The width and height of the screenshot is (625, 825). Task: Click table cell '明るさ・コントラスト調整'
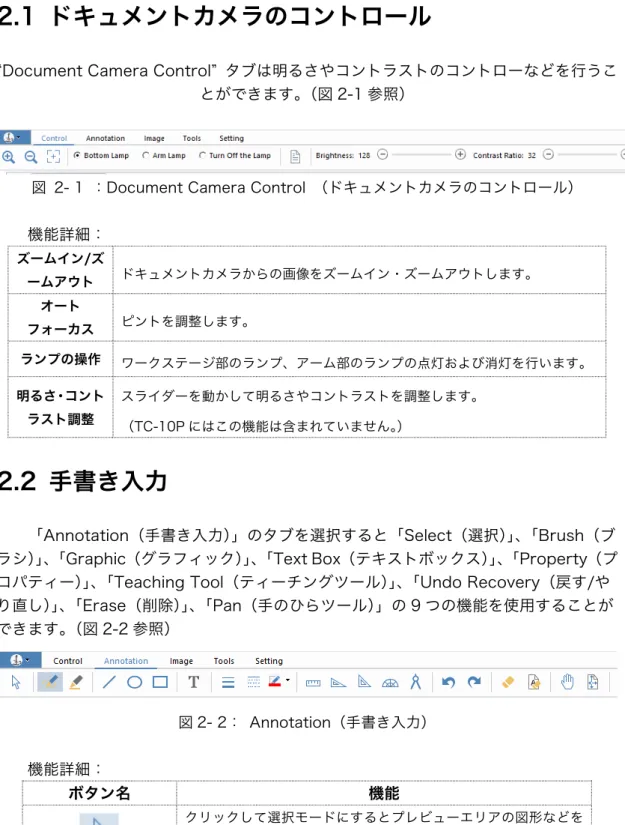[x=61, y=407]
